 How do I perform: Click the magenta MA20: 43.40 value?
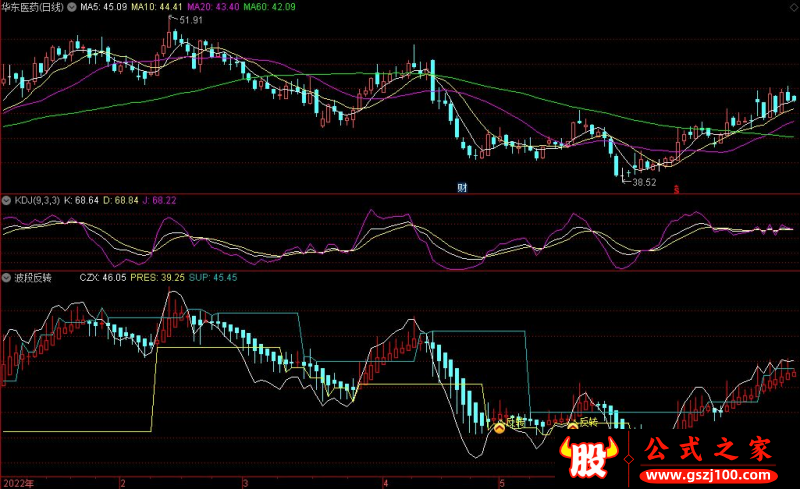tap(213, 7)
